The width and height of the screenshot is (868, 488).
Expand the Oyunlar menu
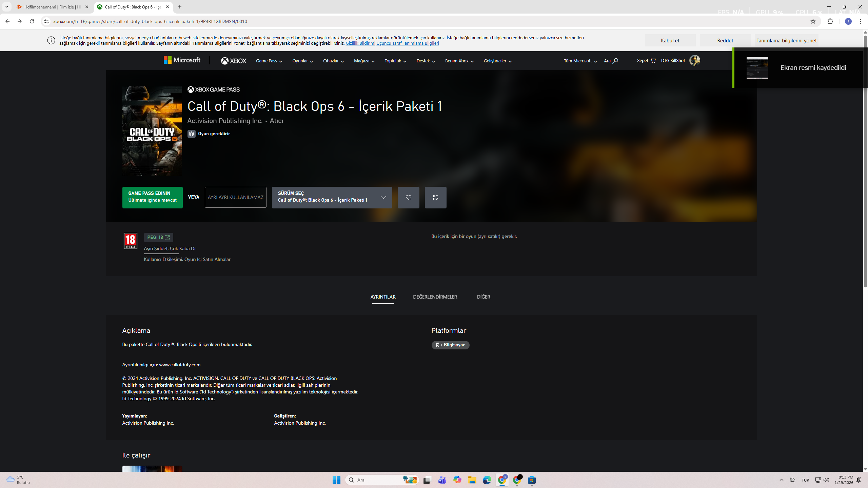[x=303, y=61]
